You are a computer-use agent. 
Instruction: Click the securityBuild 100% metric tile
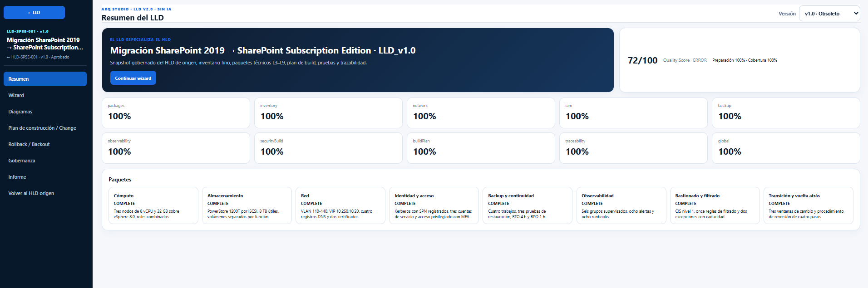click(328, 148)
